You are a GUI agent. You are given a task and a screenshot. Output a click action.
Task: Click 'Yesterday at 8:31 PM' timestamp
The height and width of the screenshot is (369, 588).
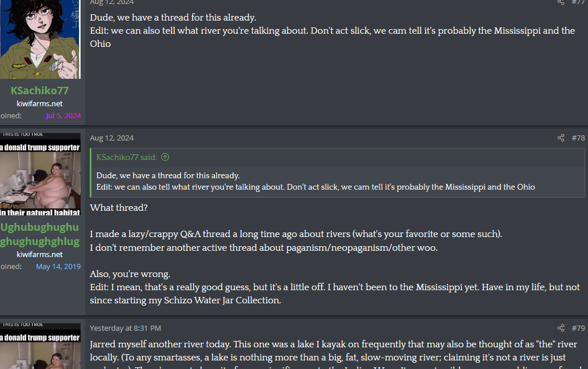click(125, 328)
